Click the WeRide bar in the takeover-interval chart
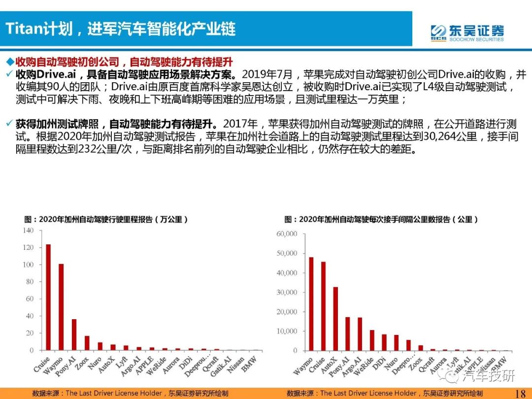Viewport: 532px width, 399px height. (372, 340)
